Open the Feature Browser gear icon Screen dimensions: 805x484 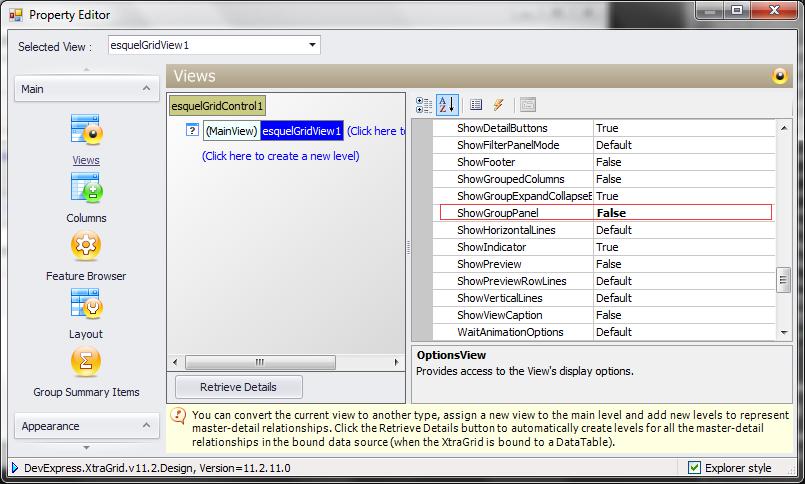86,245
